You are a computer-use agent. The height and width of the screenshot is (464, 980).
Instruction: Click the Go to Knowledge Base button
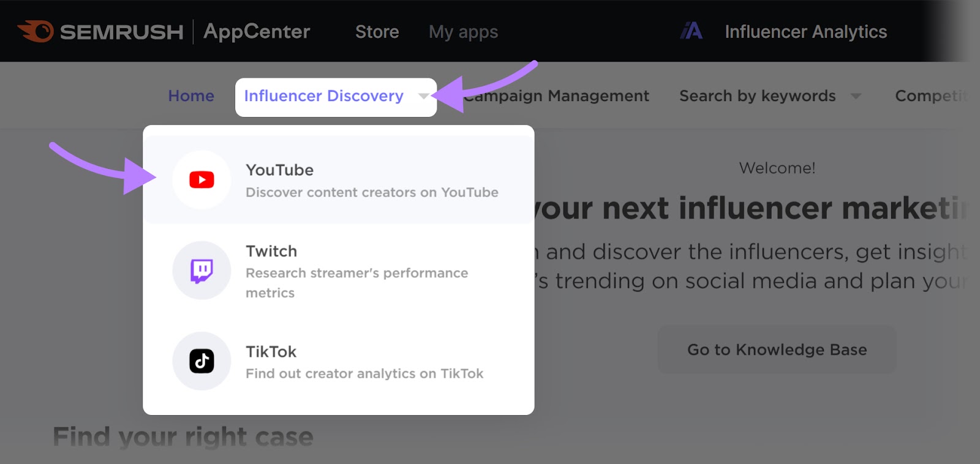coord(777,350)
